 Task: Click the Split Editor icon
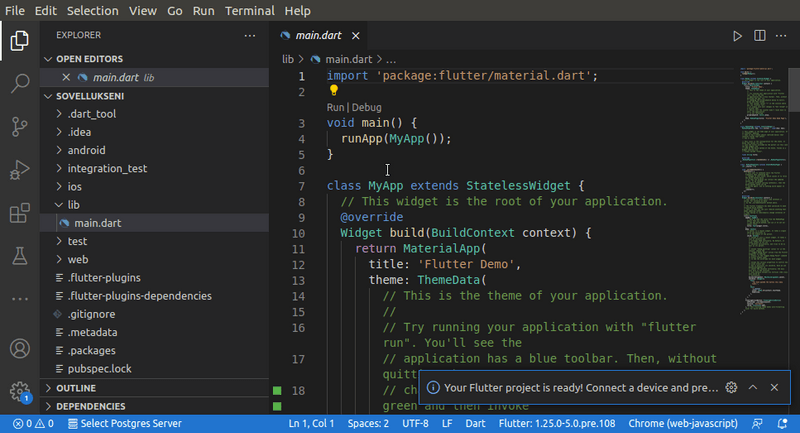(760, 36)
